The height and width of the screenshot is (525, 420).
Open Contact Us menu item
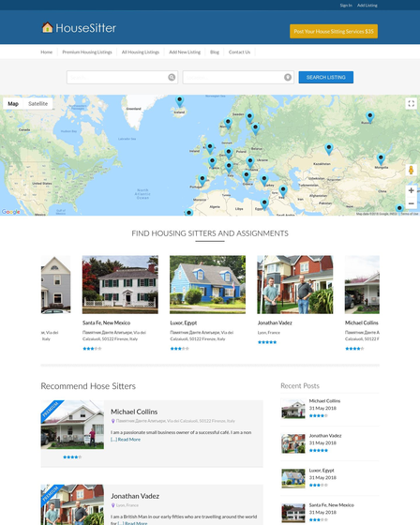pyautogui.click(x=239, y=52)
